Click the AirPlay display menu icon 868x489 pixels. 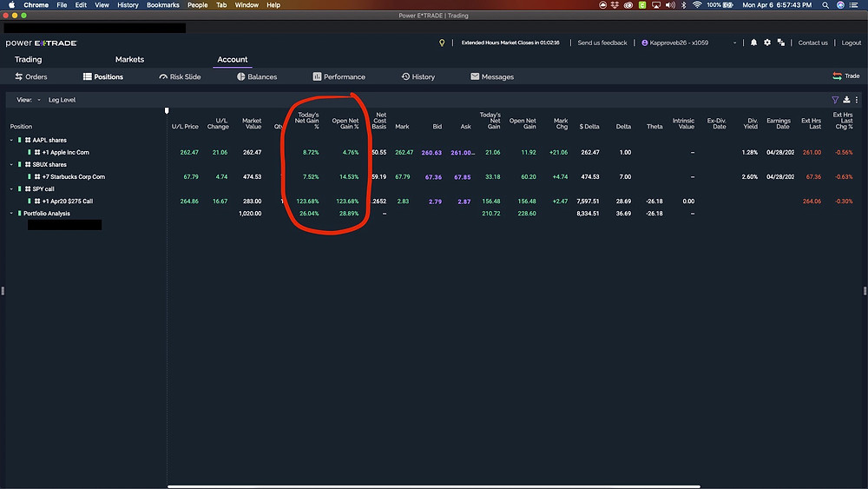tap(656, 5)
